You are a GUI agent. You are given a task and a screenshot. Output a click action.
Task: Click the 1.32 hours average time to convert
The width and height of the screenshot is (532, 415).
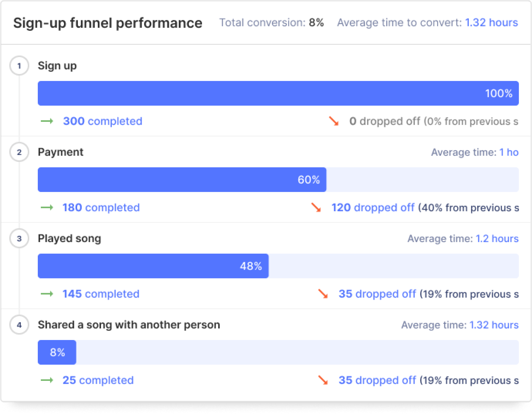coord(491,23)
